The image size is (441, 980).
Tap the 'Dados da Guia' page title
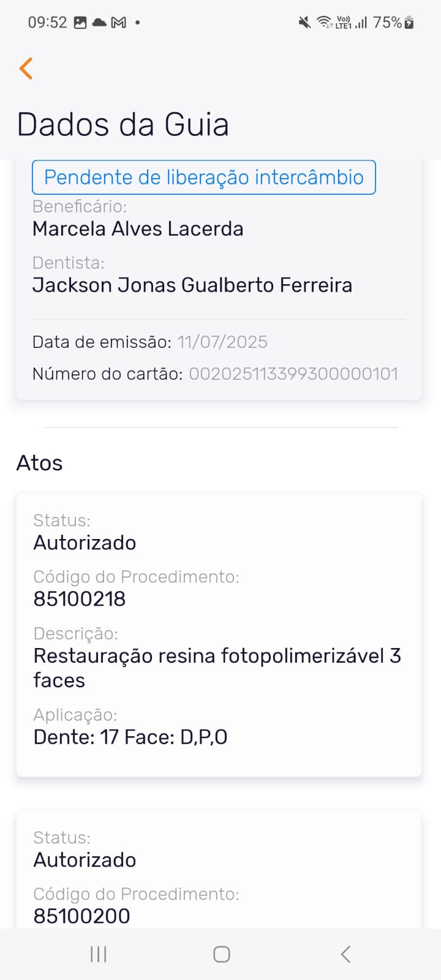(x=123, y=124)
